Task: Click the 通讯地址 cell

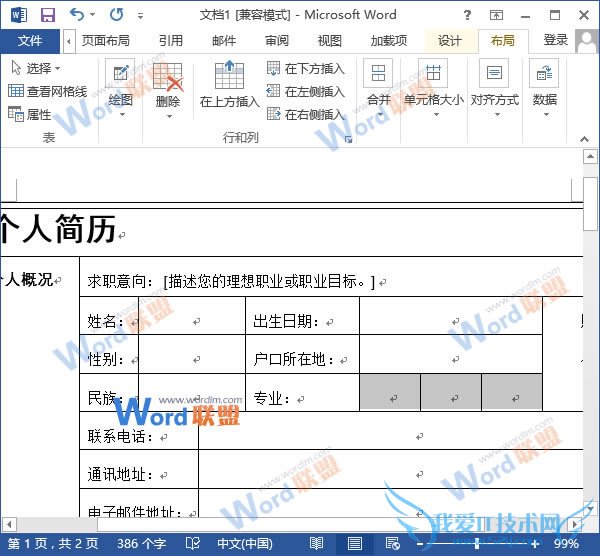Action: point(139,470)
